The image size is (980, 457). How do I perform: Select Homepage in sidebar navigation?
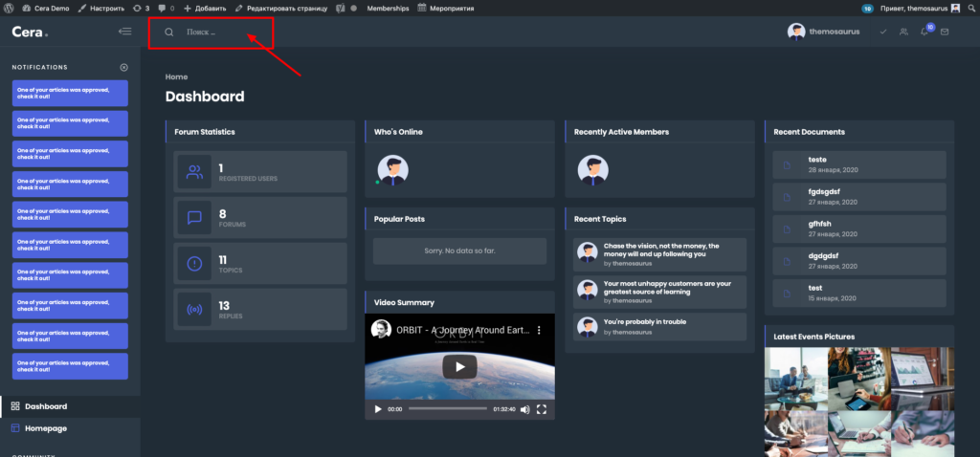click(x=46, y=428)
